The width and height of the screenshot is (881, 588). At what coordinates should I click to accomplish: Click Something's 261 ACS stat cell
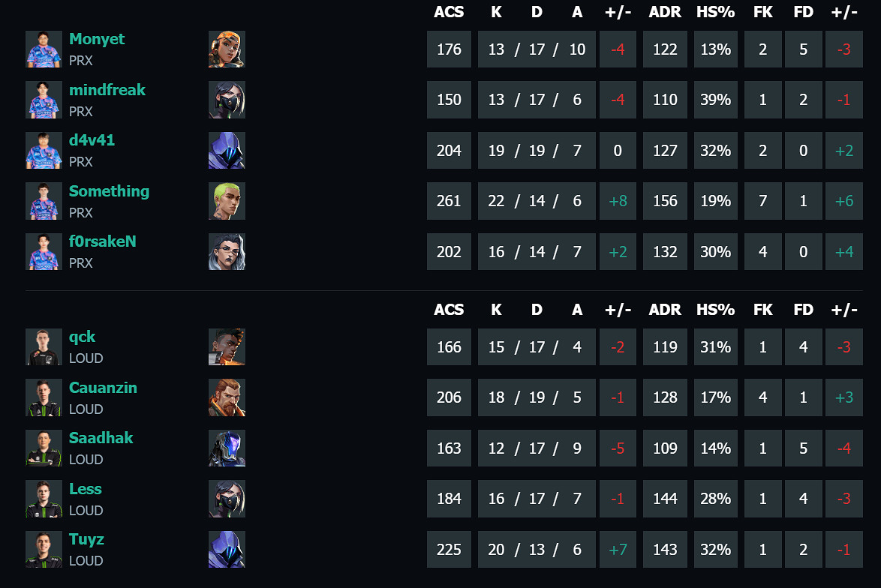(449, 201)
